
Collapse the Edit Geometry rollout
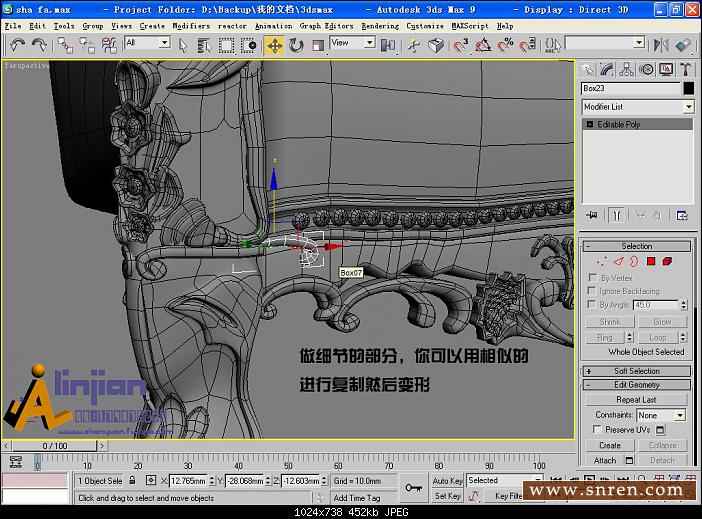tap(637, 385)
